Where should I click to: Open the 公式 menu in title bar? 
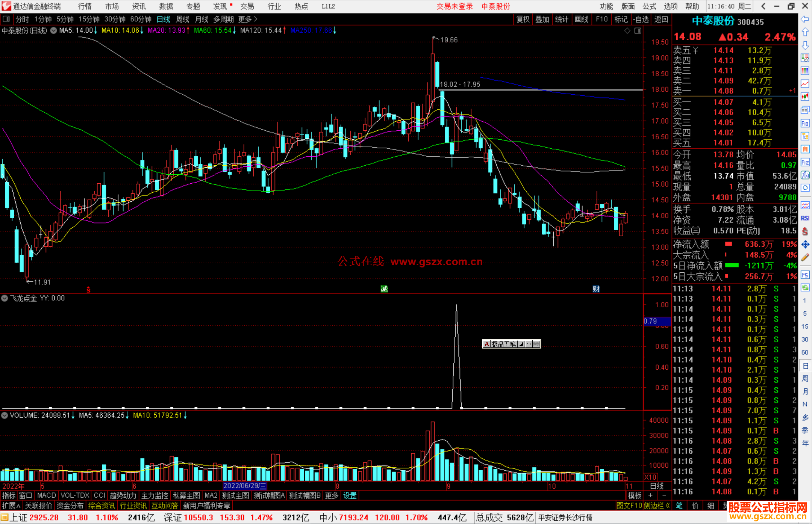tap(649, 6)
